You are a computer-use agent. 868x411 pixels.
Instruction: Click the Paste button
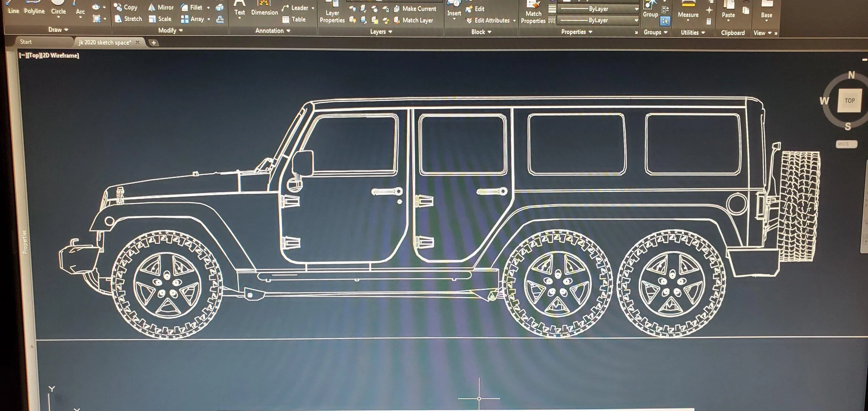728,11
